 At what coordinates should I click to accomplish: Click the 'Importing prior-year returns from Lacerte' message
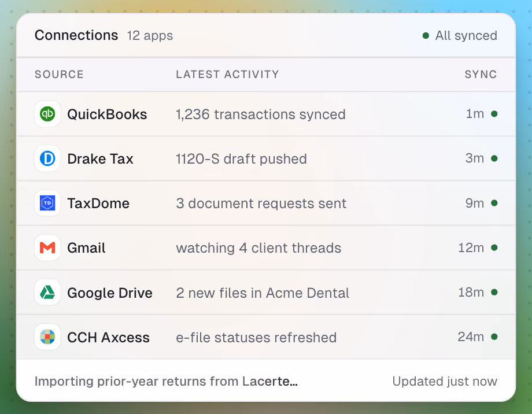[x=166, y=382]
